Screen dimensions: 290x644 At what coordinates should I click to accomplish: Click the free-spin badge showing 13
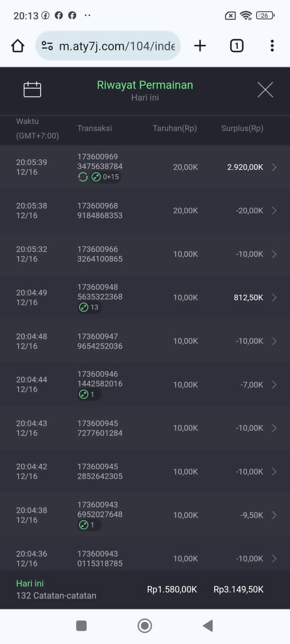point(89,308)
